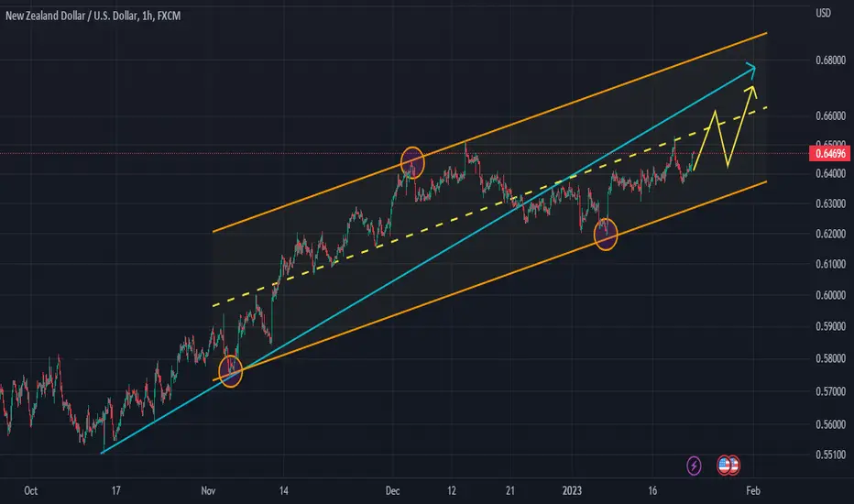This screenshot has width=854, height=504.
Task: Click the 21 date label on the time axis
Action: [x=509, y=490]
